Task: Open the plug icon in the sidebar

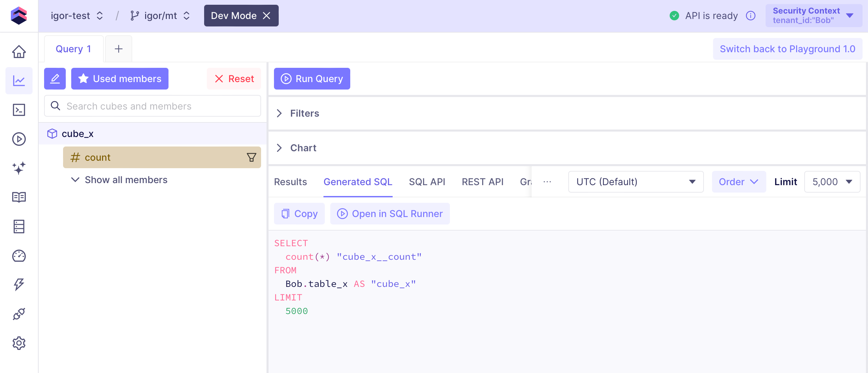Action: pyautogui.click(x=19, y=314)
